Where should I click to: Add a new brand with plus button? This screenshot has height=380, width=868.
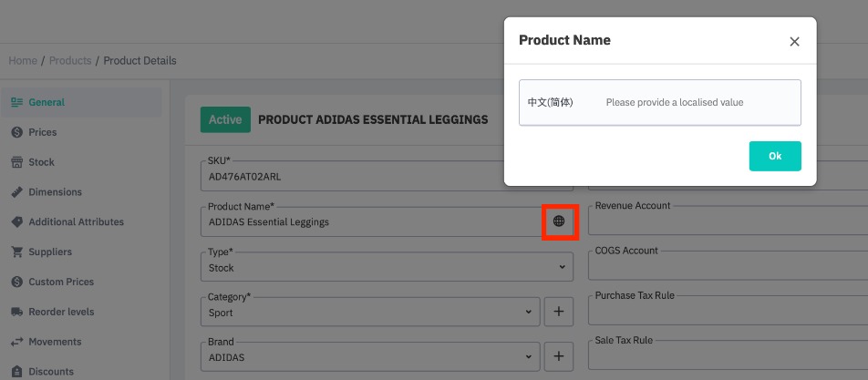pos(559,356)
